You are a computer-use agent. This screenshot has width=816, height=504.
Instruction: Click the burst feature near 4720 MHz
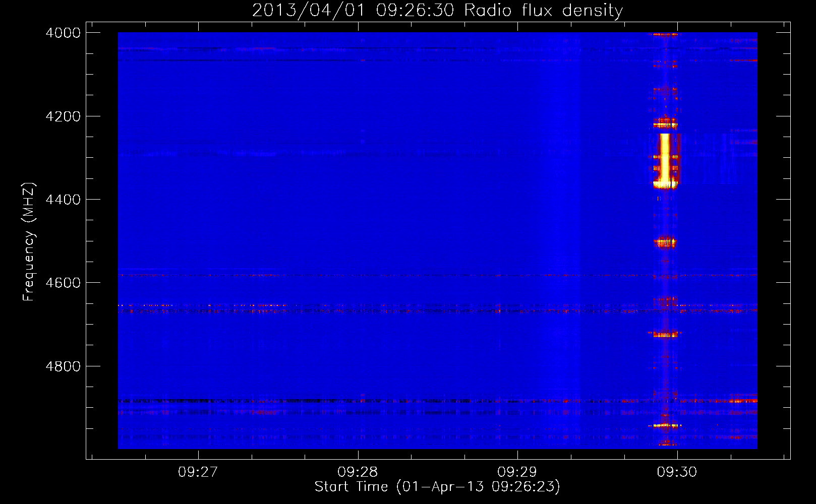click(x=665, y=334)
